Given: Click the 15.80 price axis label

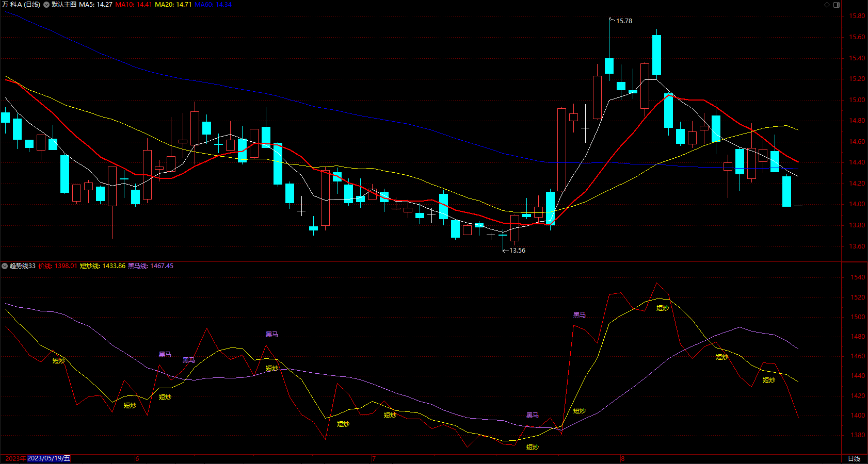Looking at the screenshot, I should tap(857, 16).
